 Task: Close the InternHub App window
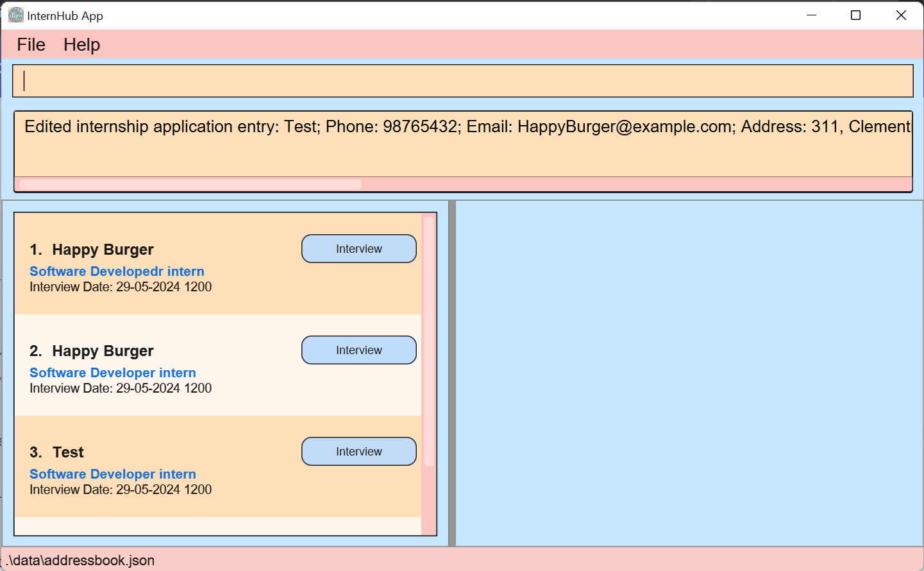point(901,15)
